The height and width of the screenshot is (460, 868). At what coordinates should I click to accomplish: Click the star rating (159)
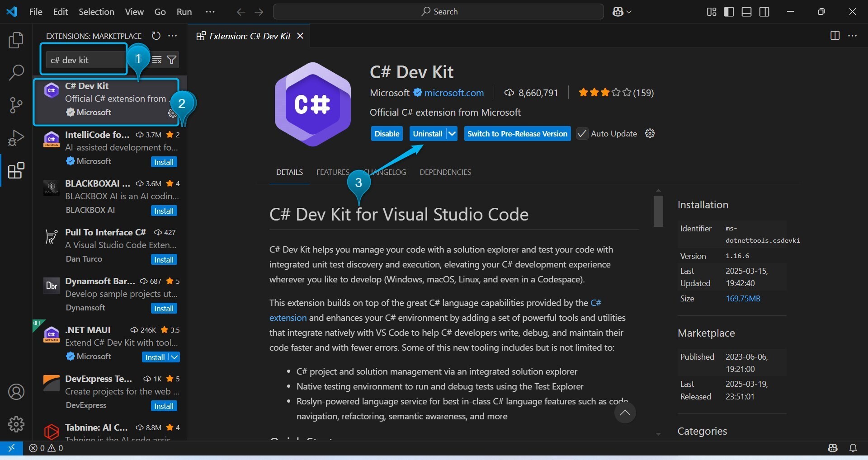(x=616, y=93)
